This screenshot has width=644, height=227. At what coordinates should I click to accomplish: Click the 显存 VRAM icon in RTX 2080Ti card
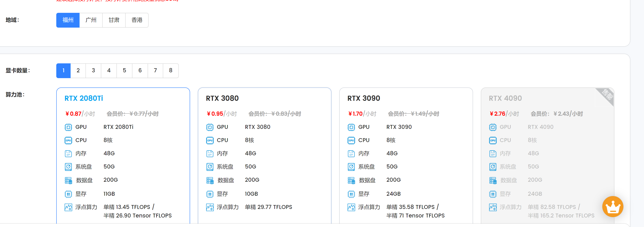click(68, 194)
